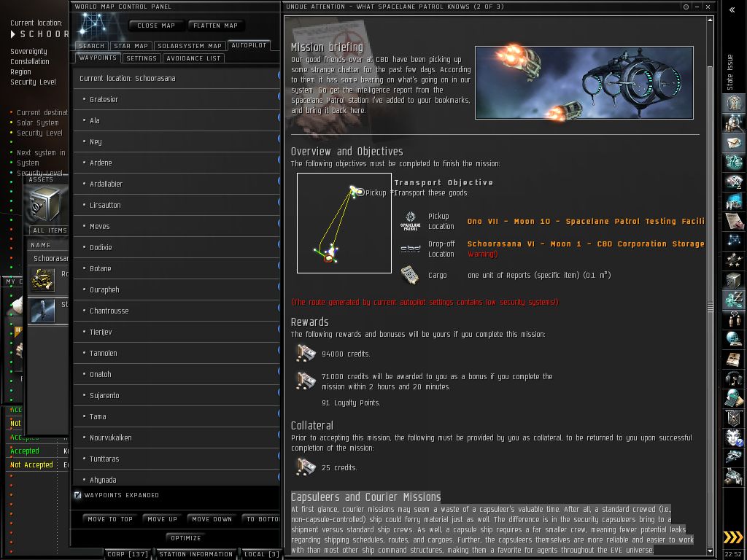Open the Militia banner icon in the sidebar
Screen dimensions: 747x560
[x=734, y=418]
